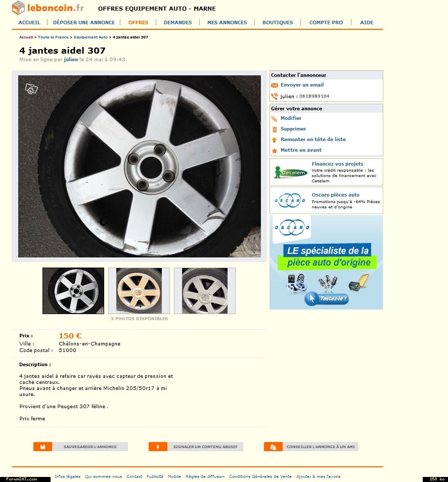The width and height of the screenshot is (448, 482).
Task: Click the orange exclamation icon for abusive content
Action: tap(158, 447)
